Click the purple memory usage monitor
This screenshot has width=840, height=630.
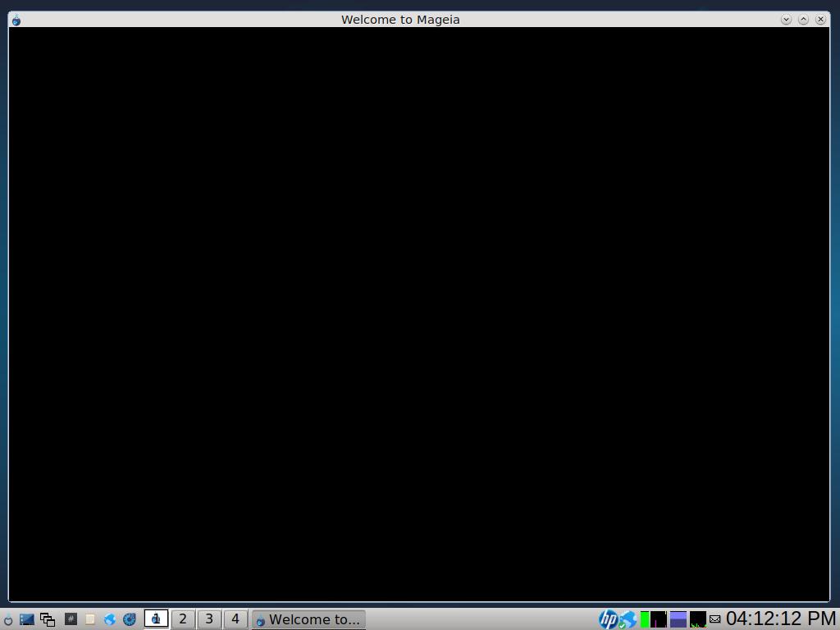678,619
